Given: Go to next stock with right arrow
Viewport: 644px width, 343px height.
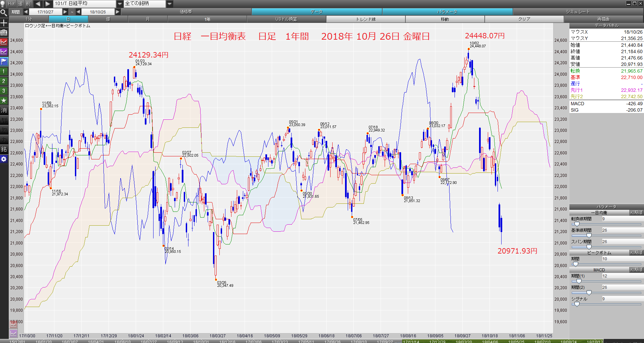Looking at the screenshot, I should tap(48, 4).
